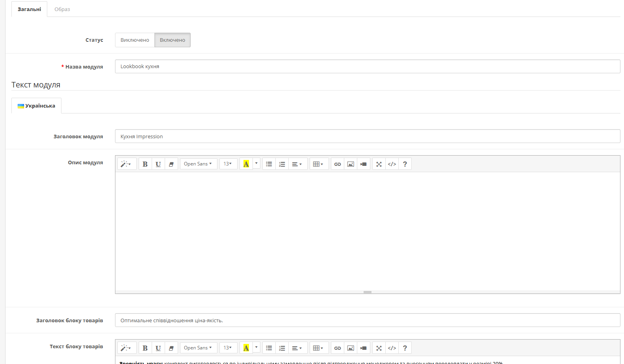Focus the Назва модуля input field
The image size is (624, 364).
[x=368, y=66]
